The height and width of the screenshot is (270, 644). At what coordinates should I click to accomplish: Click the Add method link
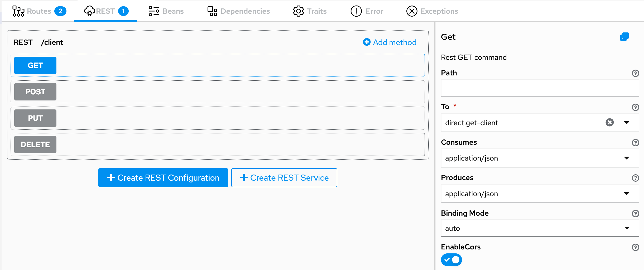(390, 42)
